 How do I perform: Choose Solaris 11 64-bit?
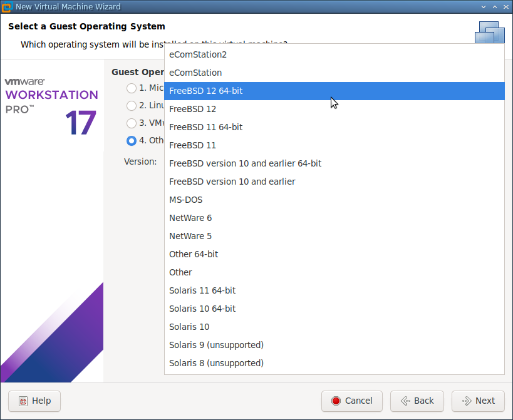click(x=334, y=290)
